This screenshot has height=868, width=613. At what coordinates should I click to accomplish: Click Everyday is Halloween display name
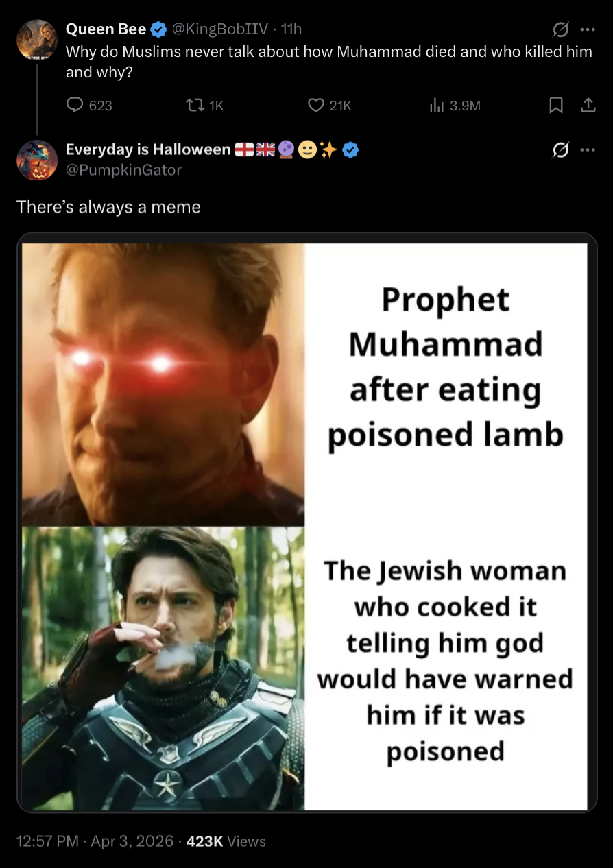(x=148, y=149)
